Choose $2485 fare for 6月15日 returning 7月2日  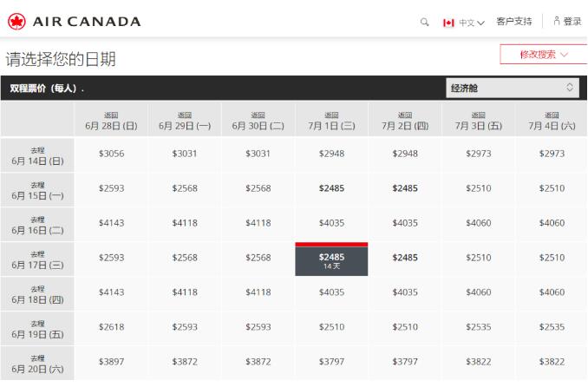405,188
